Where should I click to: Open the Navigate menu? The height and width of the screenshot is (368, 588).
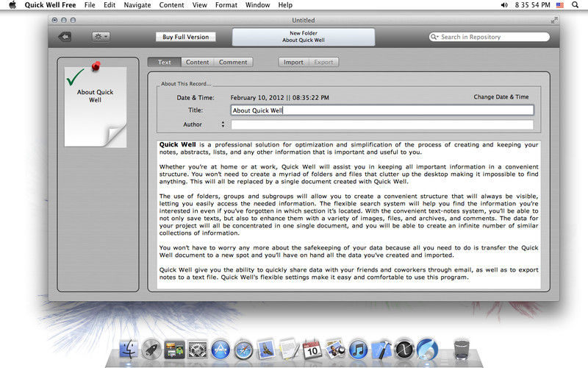click(137, 5)
